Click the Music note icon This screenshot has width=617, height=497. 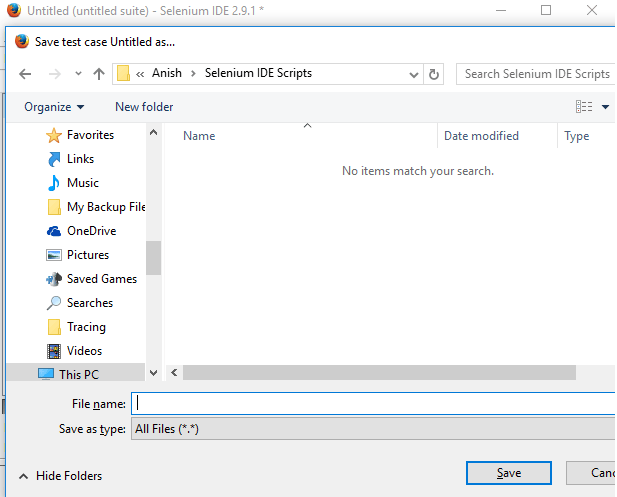54,183
